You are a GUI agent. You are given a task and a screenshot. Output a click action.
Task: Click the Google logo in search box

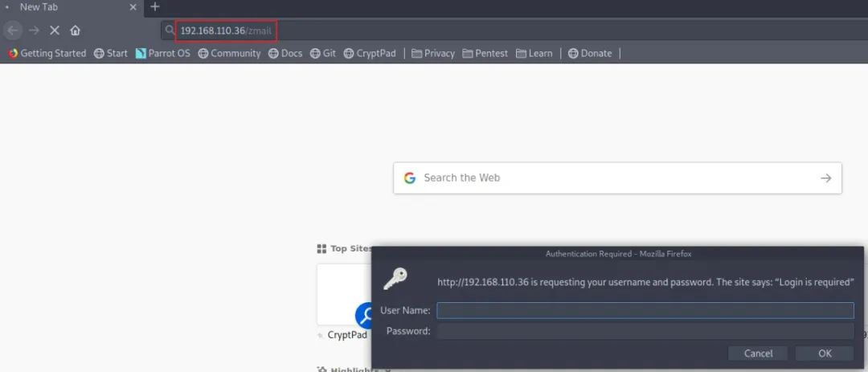coord(410,178)
